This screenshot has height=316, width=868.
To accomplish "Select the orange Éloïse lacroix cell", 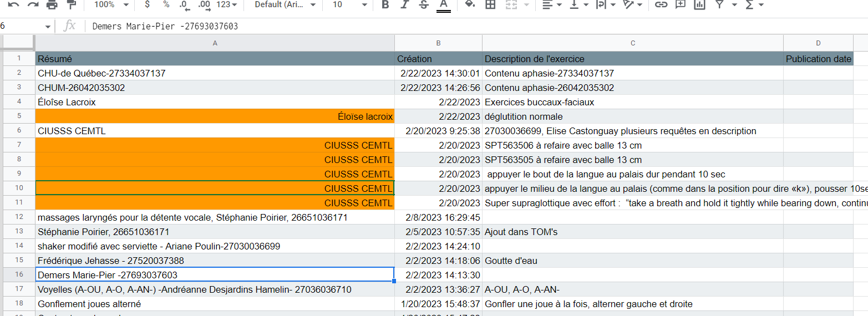I will pos(215,116).
